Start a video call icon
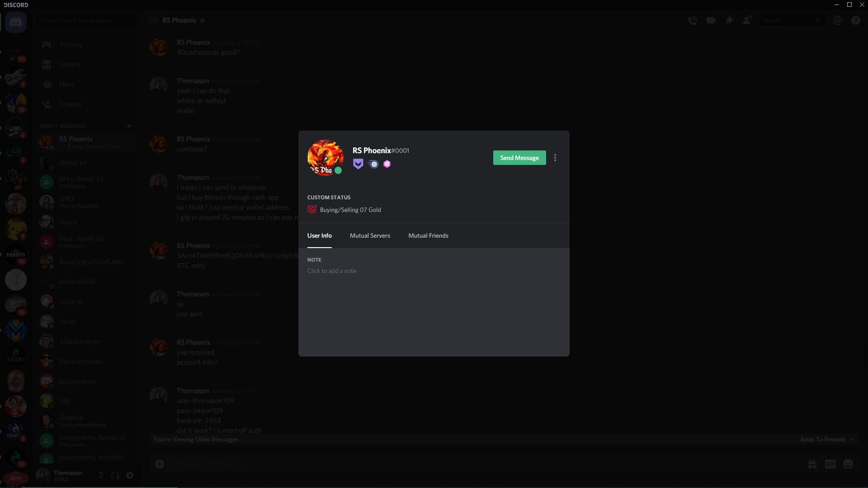This screenshot has height=488, width=868. [711, 20]
